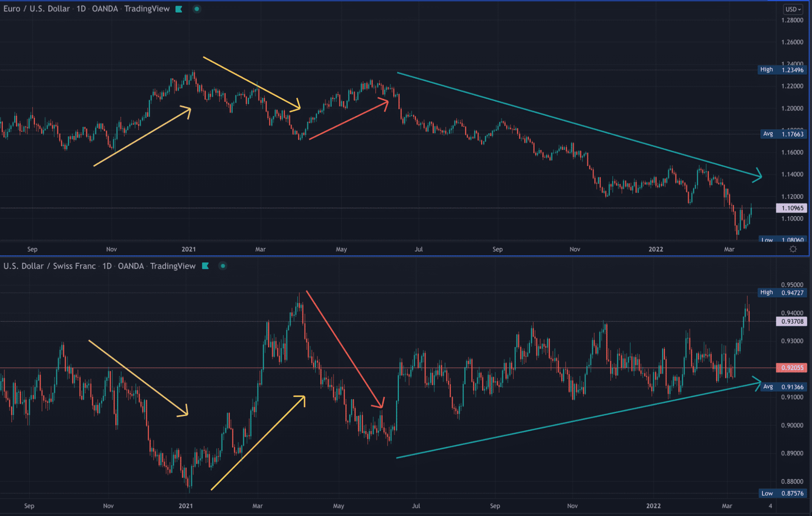Click the EUR/USD flag icon beside TradingView
Screen dimensions: 812x516
179,9
